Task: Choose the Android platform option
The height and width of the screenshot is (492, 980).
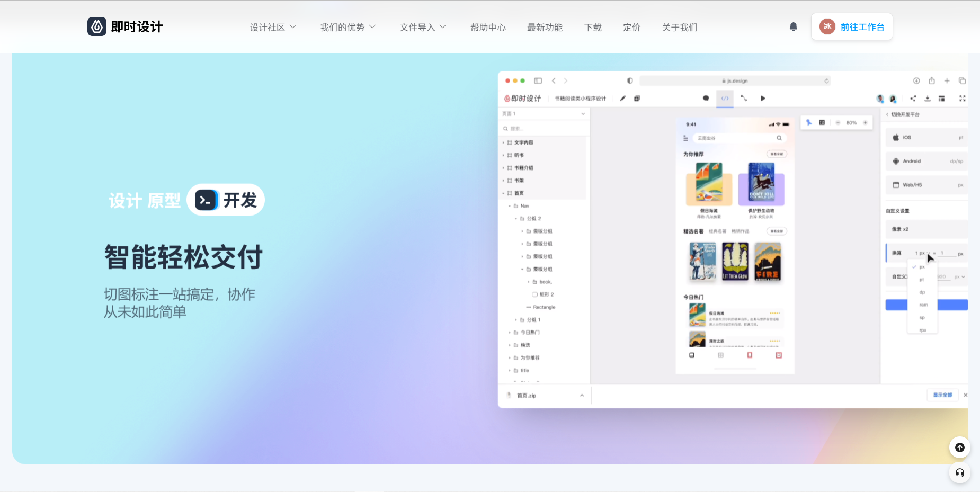Action: [926, 161]
